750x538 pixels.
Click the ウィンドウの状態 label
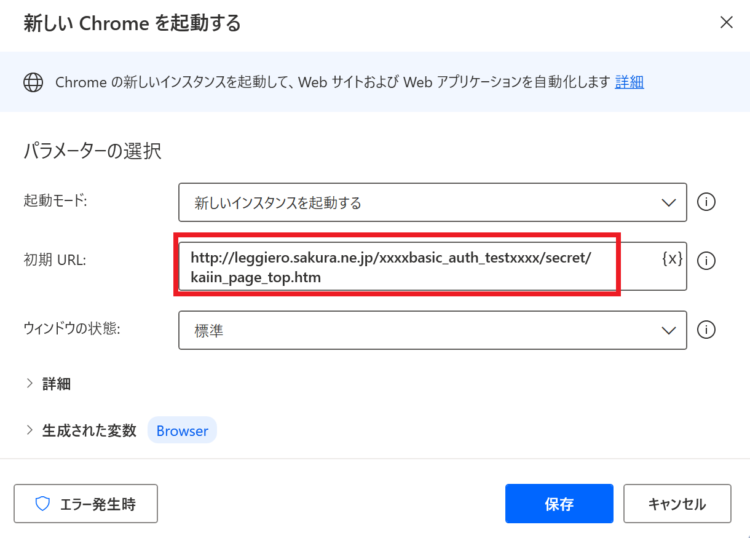point(72,329)
